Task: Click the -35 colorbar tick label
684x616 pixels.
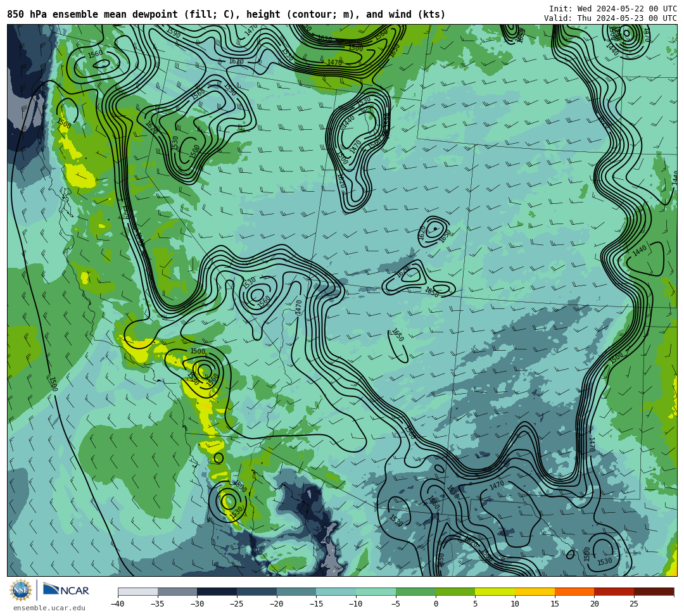Action: click(x=158, y=604)
